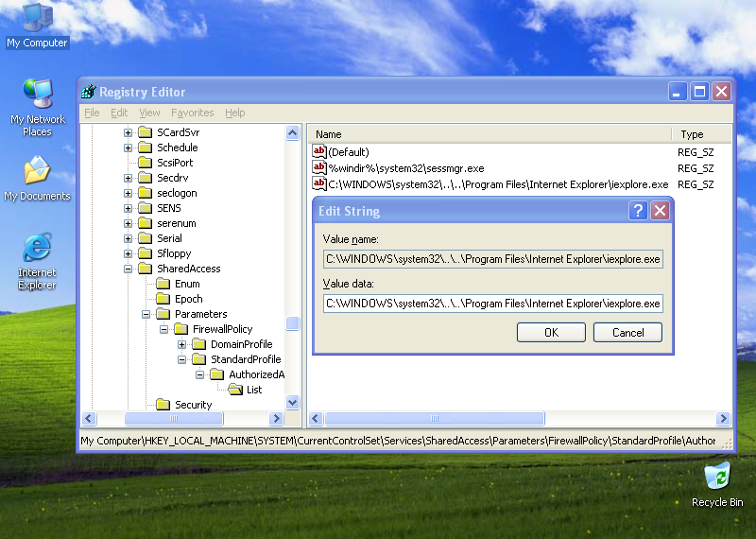Launch Internet Explorer desktop icon
This screenshot has width=756, height=539.
click(37, 261)
